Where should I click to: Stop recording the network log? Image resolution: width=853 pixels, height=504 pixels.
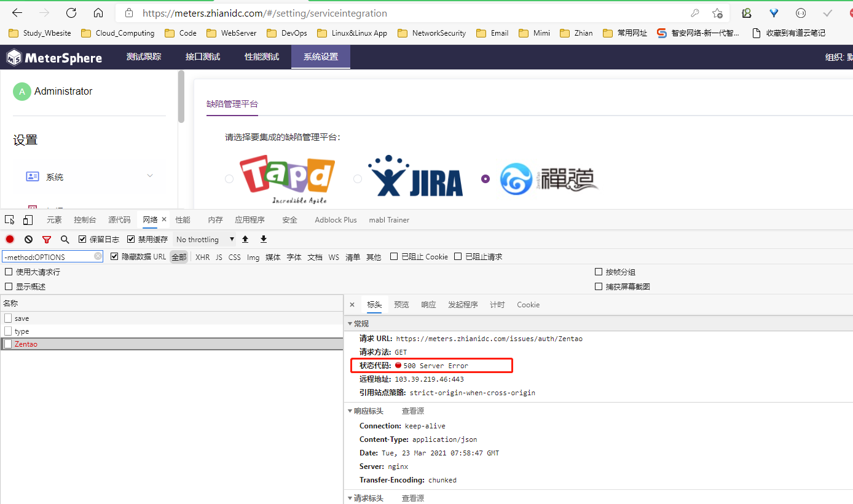point(9,239)
